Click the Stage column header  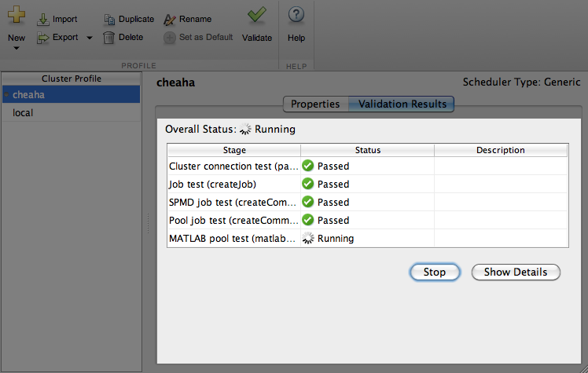(233, 150)
